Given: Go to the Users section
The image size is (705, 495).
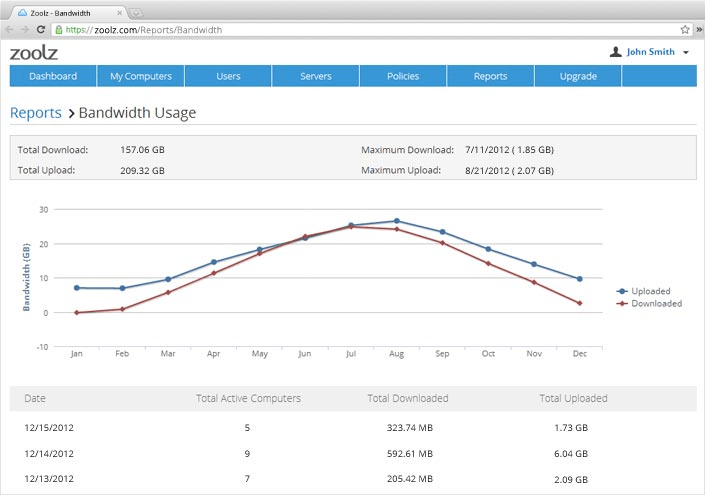Looking at the screenshot, I should pos(228,76).
